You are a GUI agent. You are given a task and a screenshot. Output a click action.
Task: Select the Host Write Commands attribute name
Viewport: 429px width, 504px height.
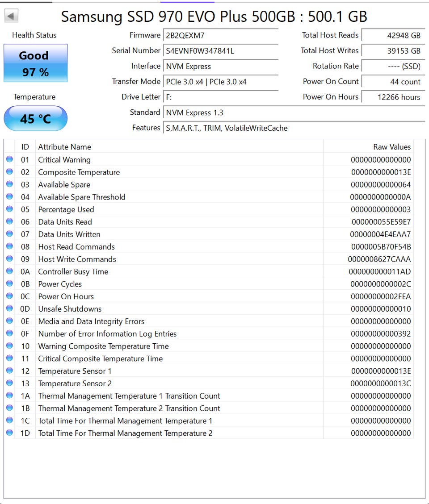pyautogui.click(x=77, y=259)
